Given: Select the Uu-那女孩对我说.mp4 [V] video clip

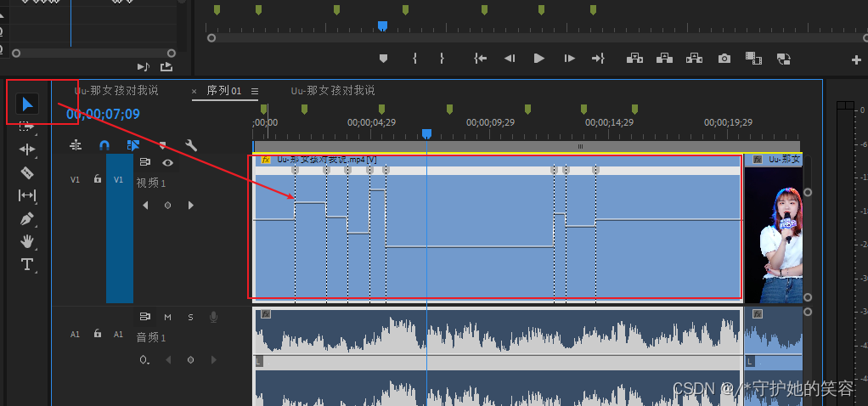Looking at the screenshot, I should (497, 227).
